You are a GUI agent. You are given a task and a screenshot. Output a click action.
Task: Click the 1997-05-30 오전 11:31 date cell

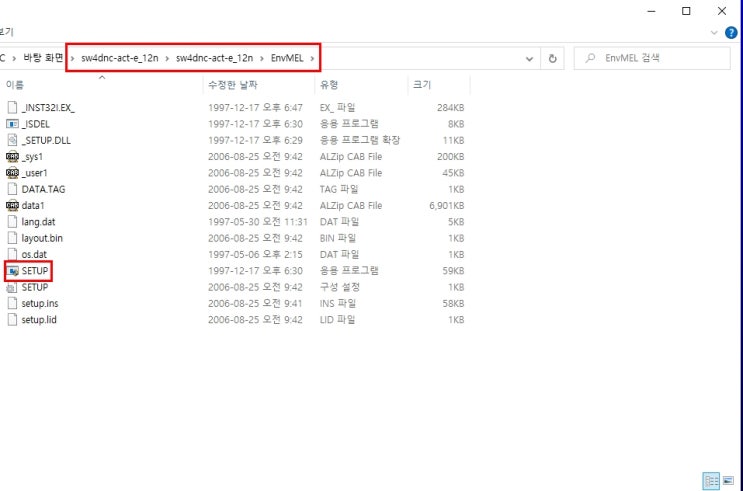point(258,222)
